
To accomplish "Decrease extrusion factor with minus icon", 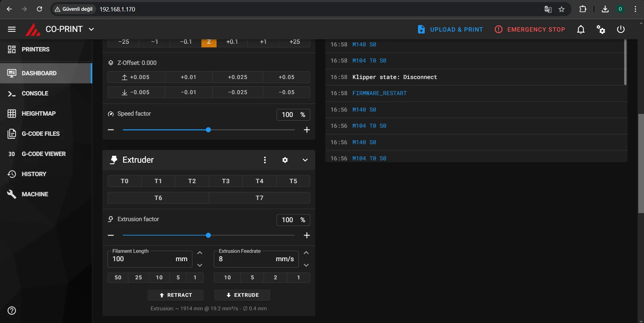I will tap(111, 235).
